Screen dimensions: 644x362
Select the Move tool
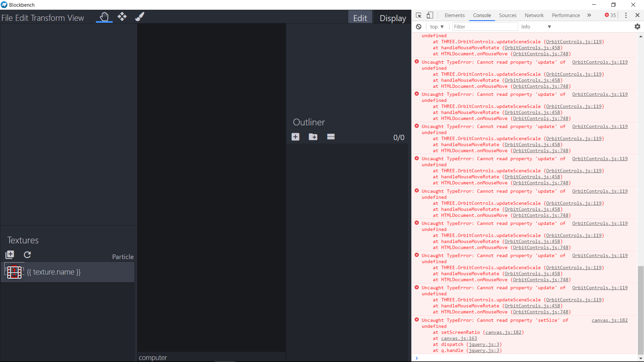pos(122,16)
